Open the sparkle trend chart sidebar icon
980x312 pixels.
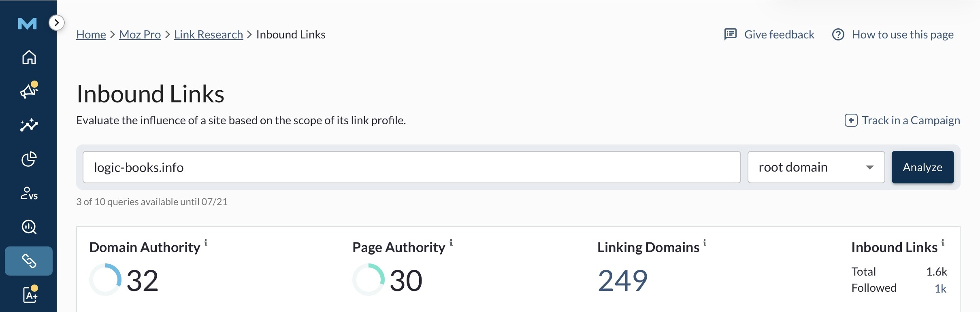click(x=29, y=125)
